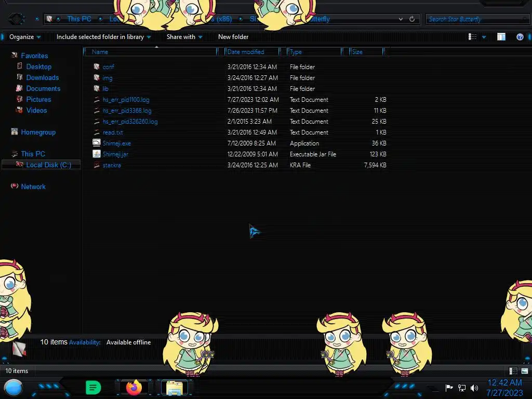The height and width of the screenshot is (399, 532).
Task: Open Firefox from the taskbar
Action: (134, 387)
